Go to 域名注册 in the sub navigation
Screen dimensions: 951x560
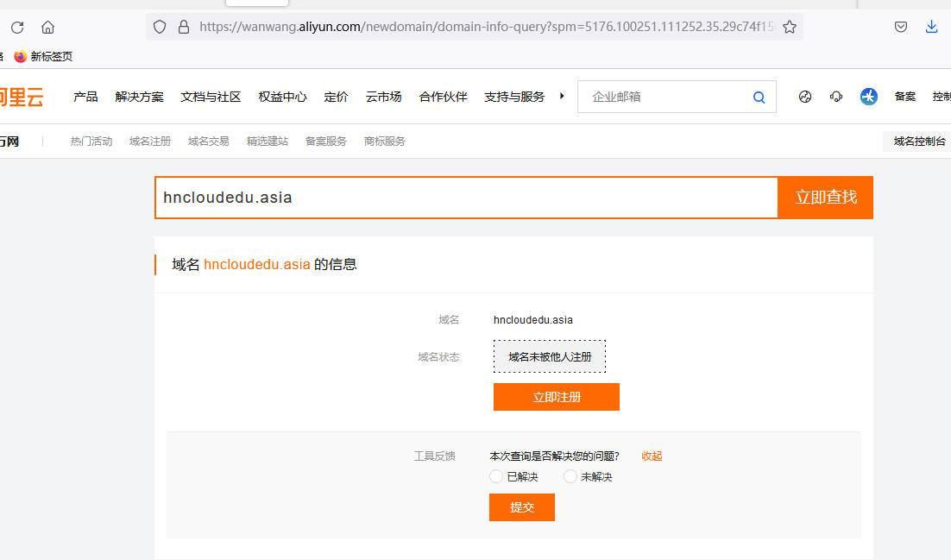coord(150,142)
